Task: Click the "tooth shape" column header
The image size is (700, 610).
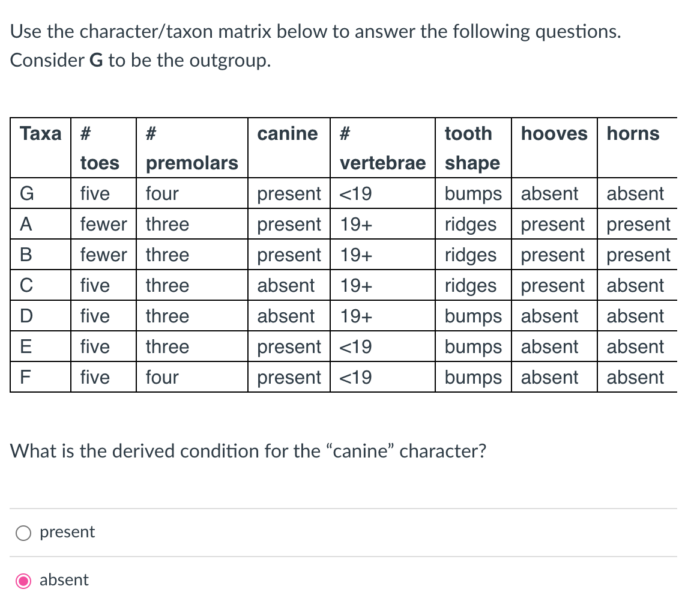Action: (471, 148)
